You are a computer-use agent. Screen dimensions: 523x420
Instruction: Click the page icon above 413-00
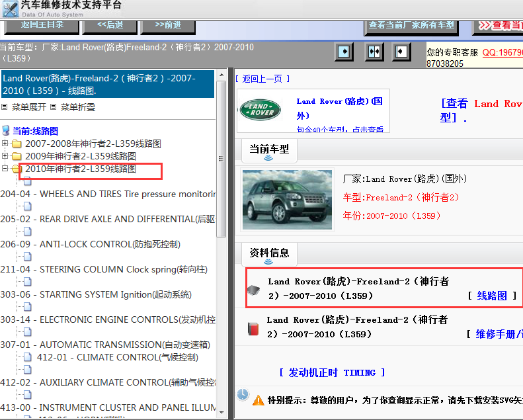27,395
